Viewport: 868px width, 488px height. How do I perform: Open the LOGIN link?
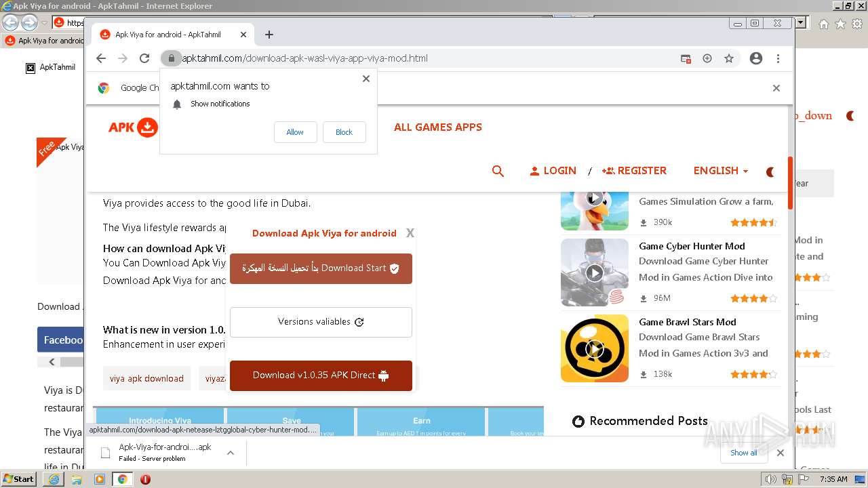553,171
